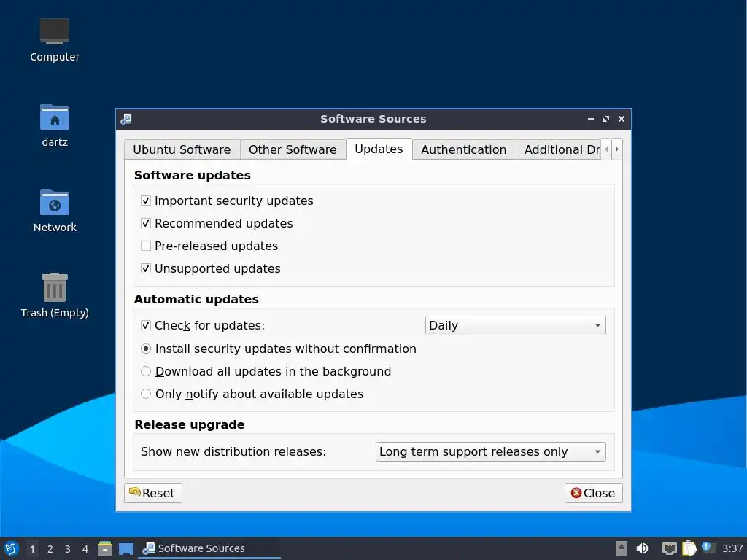Open the Additional Drivers tab
The image size is (747, 560).
(x=558, y=149)
